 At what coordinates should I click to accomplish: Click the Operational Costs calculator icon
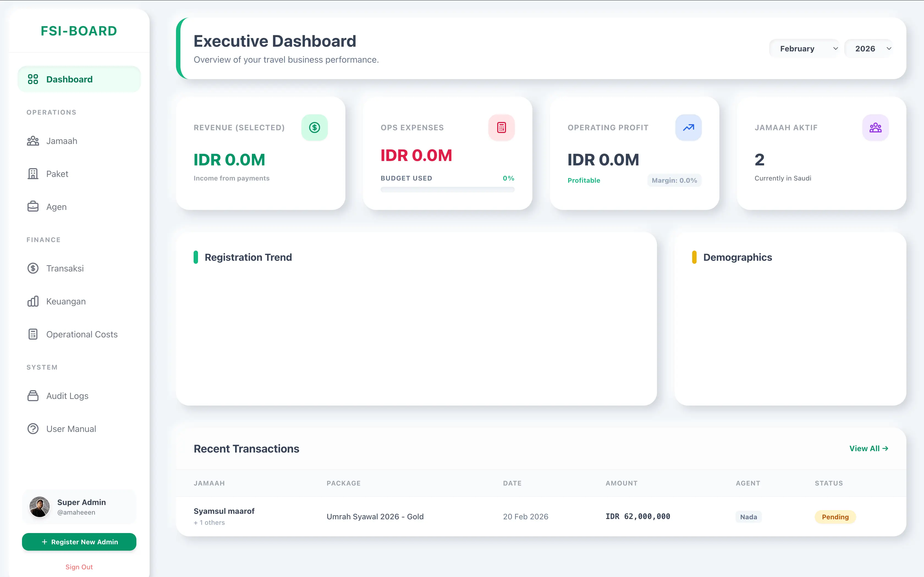[33, 334]
